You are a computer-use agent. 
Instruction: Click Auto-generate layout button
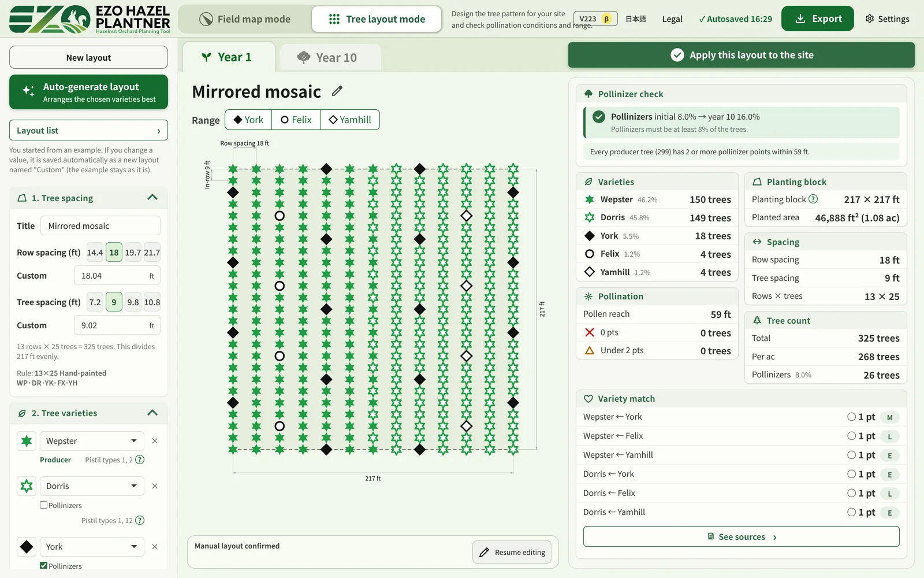88,92
